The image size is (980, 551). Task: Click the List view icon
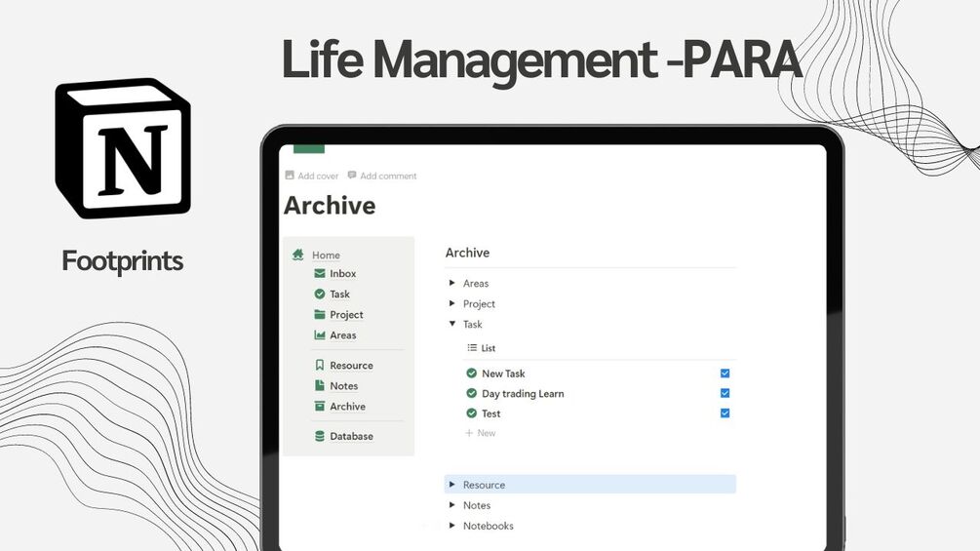(x=472, y=348)
